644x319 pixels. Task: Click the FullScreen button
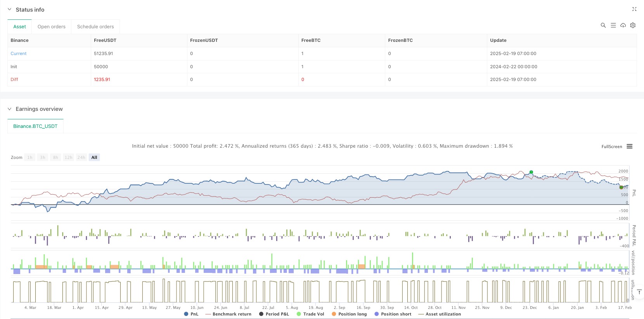(x=611, y=147)
